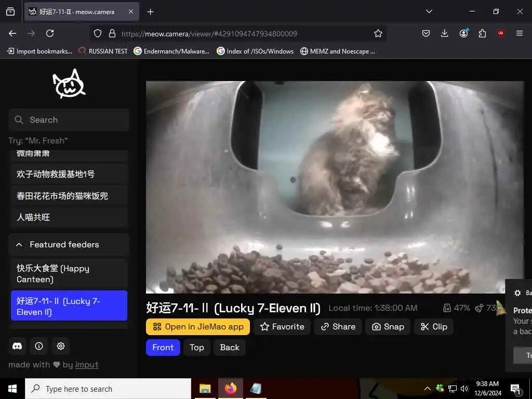
Task: Open a new tab with plus icon
Action: coord(150,12)
